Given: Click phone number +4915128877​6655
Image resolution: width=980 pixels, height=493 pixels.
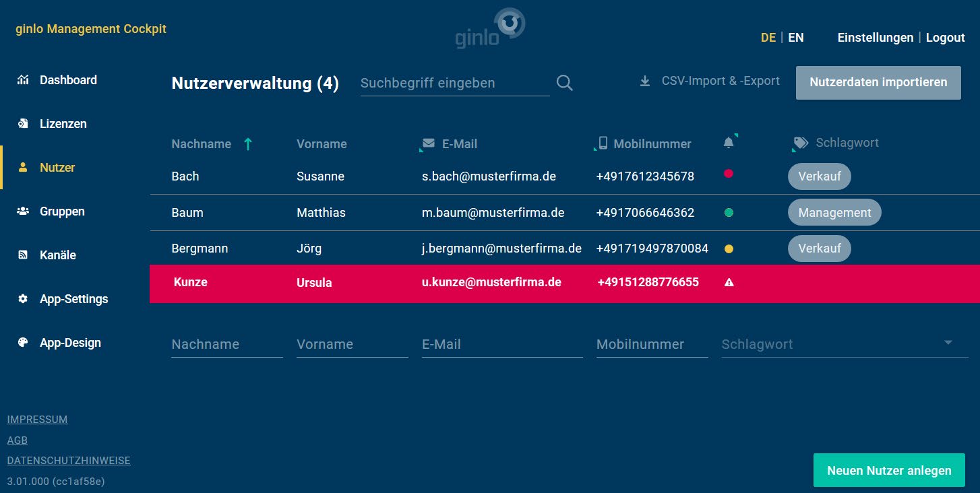Looking at the screenshot, I should [648, 282].
